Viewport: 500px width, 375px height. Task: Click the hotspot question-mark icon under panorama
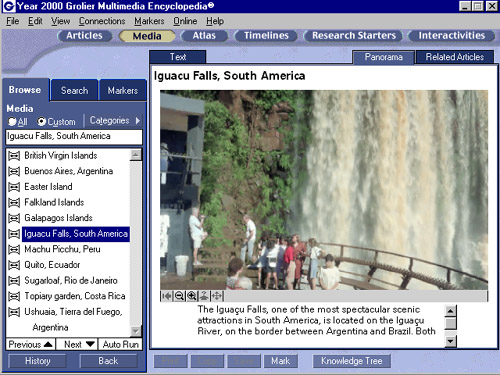click(204, 296)
